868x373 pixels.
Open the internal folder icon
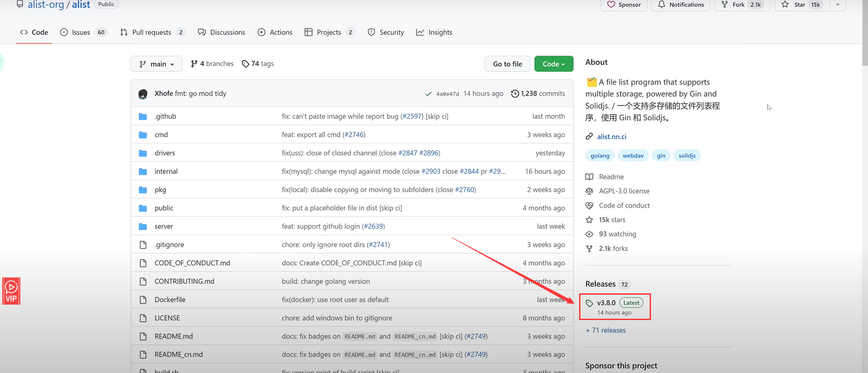(143, 172)
